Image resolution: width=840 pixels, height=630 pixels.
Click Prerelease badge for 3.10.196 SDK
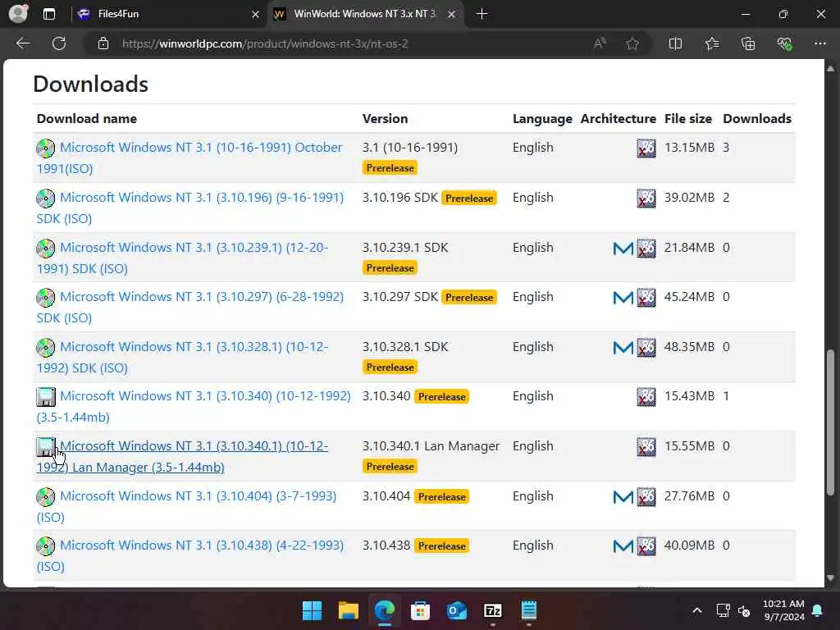tap(469, 199)
